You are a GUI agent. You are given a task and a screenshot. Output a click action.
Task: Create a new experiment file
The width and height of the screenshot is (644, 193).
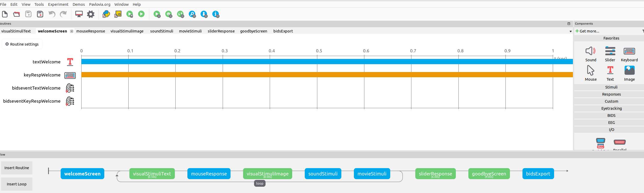(5, 14)
